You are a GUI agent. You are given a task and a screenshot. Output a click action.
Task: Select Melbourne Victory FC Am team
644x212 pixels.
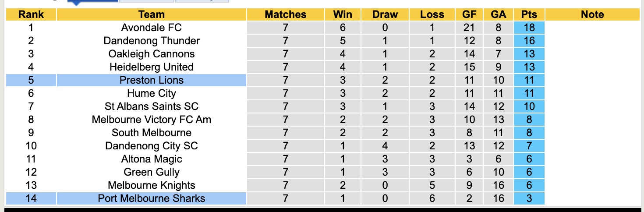[151, 120]
